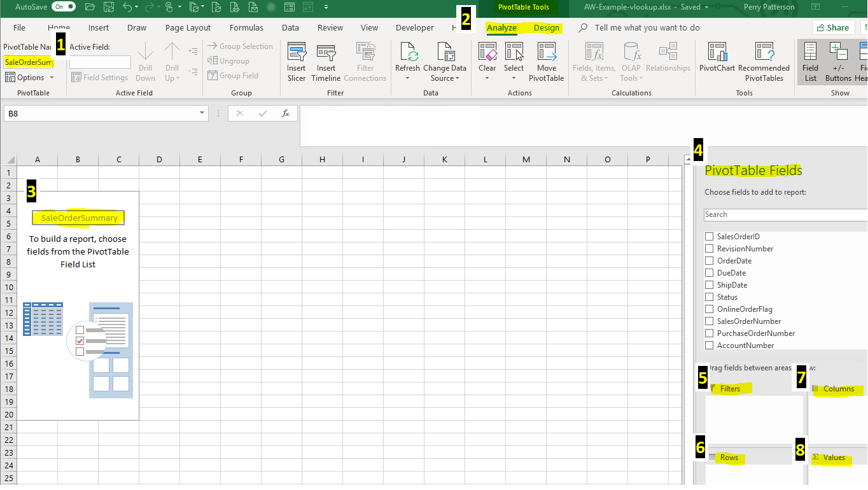Viewport: 868px width, 490px height.
Task: Click the Insert Timeline icon
Action: tap(326, 53)
